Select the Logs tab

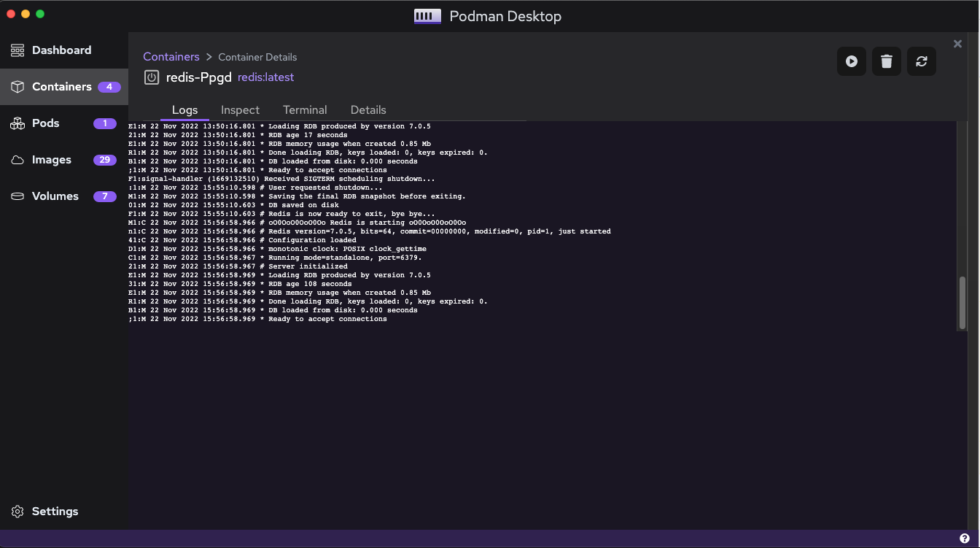click(x=184, y=109)
